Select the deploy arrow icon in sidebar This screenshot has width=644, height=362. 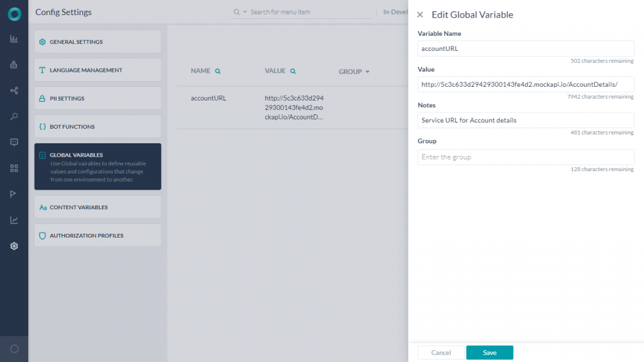pos(14,194)
